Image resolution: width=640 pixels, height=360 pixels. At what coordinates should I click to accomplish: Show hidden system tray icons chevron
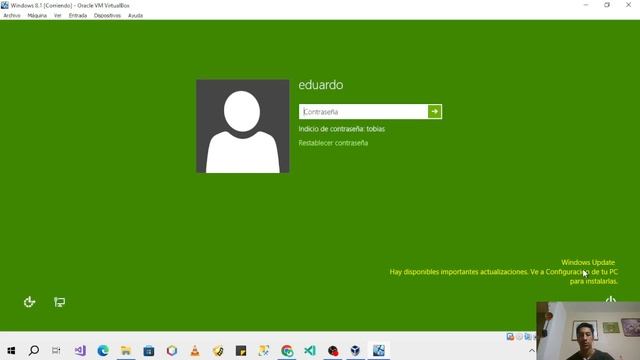[x=531, y=351]
